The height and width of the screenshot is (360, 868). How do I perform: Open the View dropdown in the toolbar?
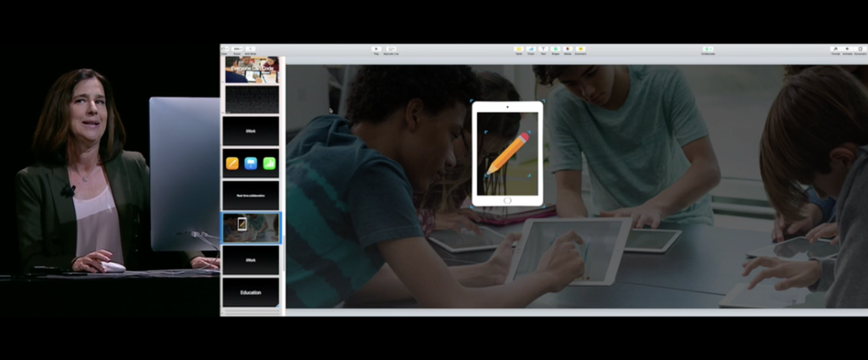pyautogui.click(x=225, y=49)
